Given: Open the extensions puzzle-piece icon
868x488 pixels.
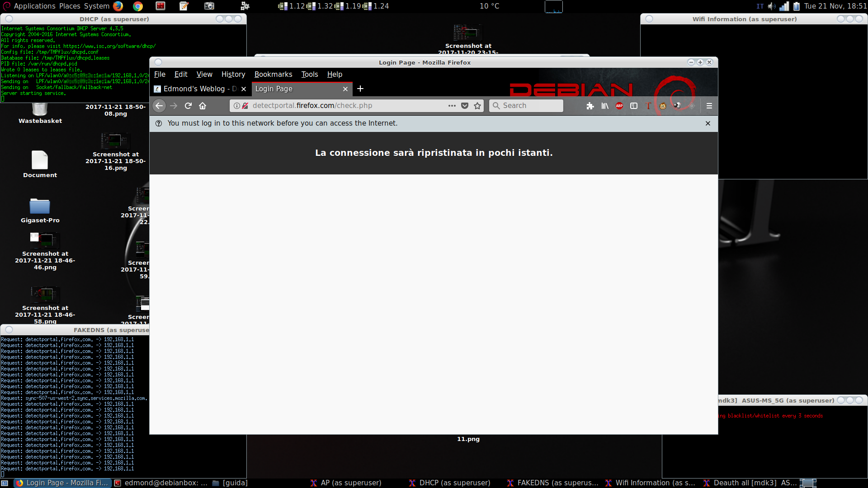Looking at the screenshot, I should (590, 106).
